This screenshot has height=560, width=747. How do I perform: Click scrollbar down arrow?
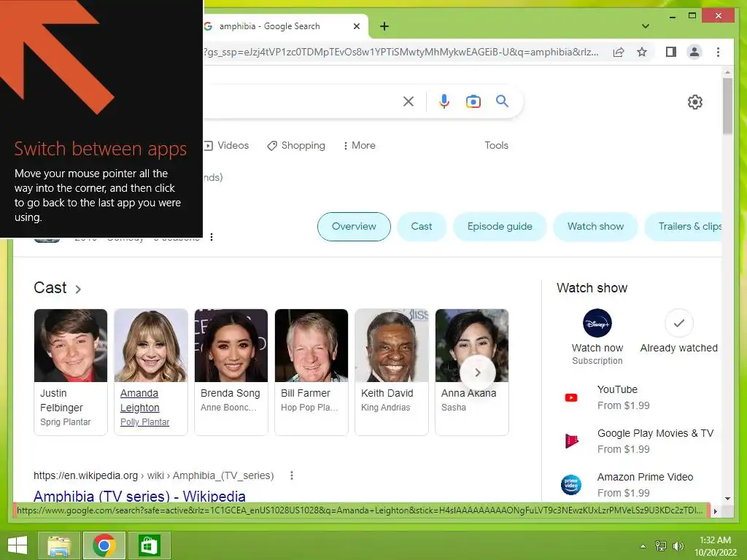727,499
